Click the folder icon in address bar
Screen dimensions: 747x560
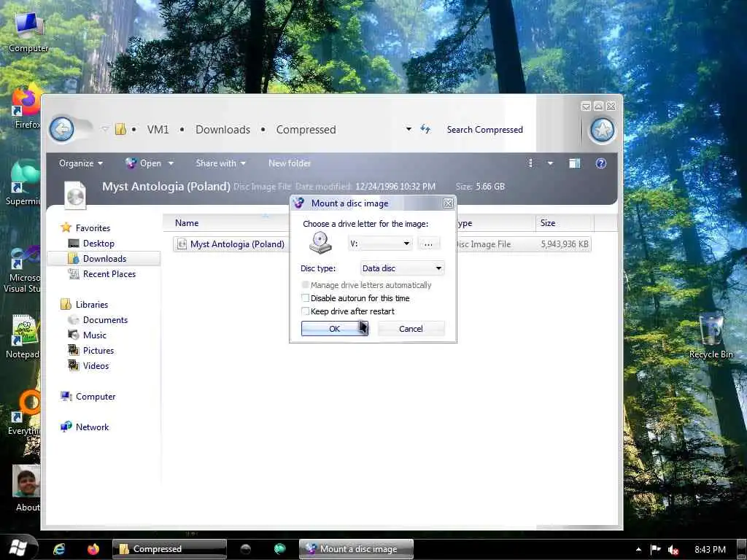click(120, 129)
